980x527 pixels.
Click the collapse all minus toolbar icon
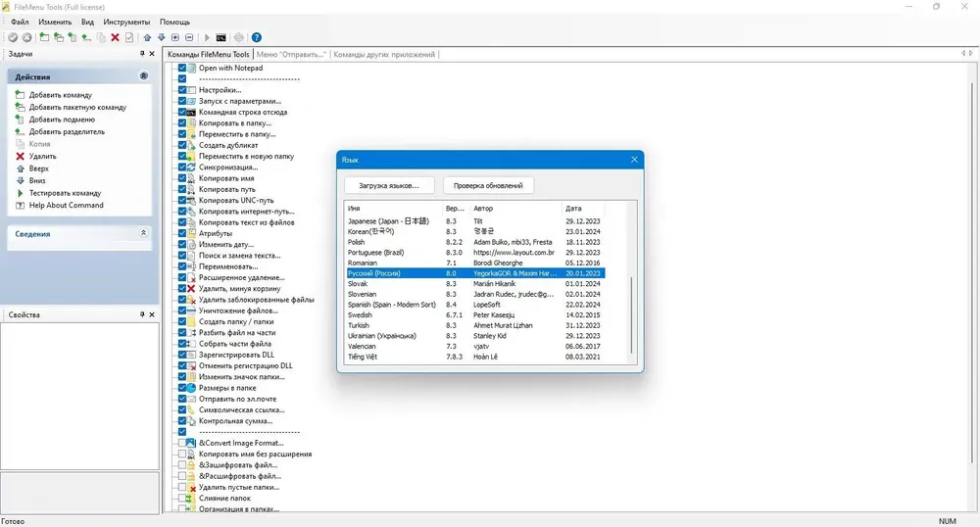click(x=189, y=37)
